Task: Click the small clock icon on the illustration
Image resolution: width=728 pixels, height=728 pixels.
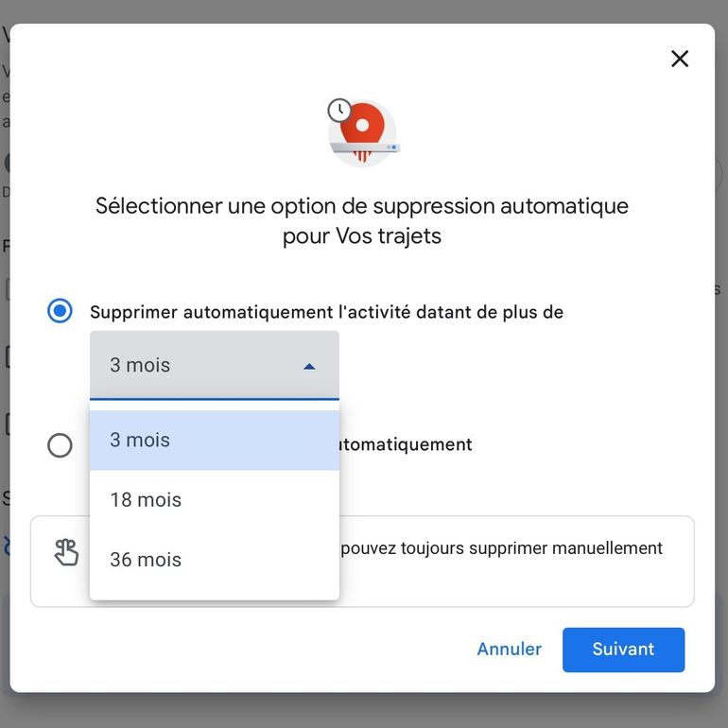Action: click(339, 110)
